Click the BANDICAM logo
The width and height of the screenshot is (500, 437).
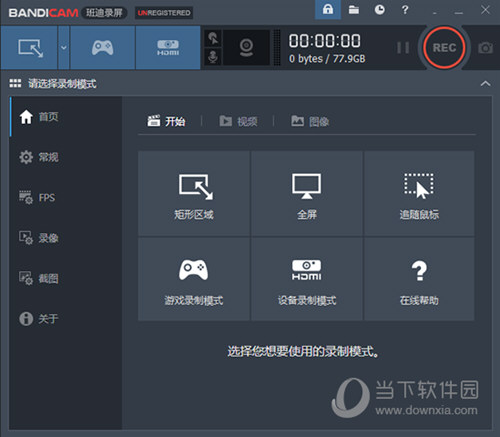tap(43, 13)
